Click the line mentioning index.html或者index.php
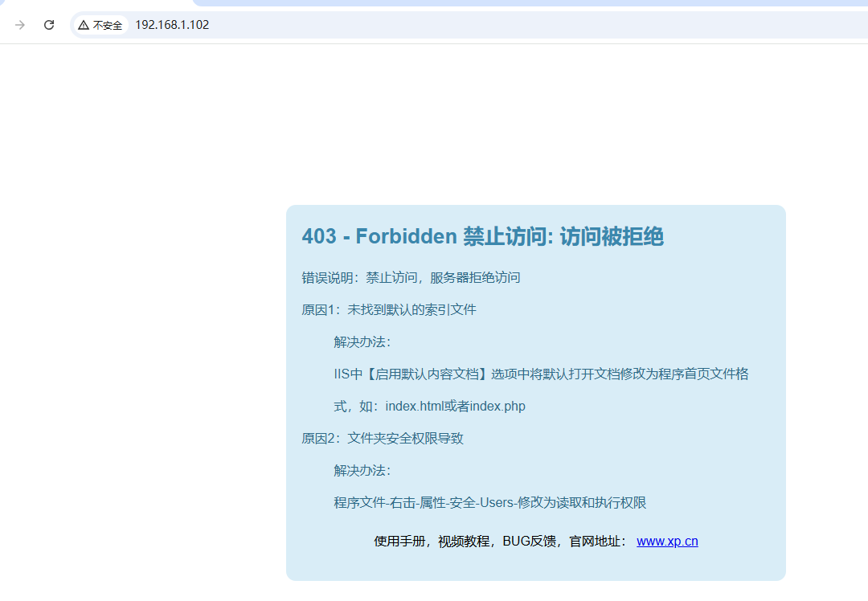The width and height of the screenshot is (868, 601). [429, 407]
